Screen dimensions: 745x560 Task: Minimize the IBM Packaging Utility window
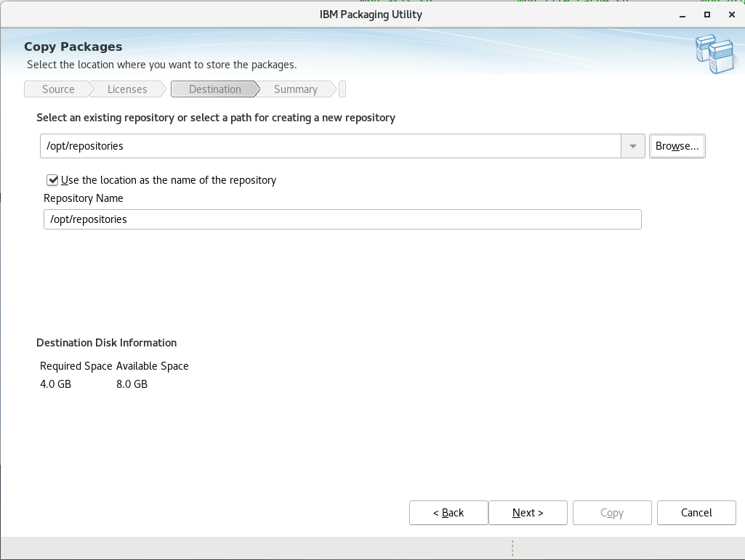pyautogui.click(x=682, y=15)
